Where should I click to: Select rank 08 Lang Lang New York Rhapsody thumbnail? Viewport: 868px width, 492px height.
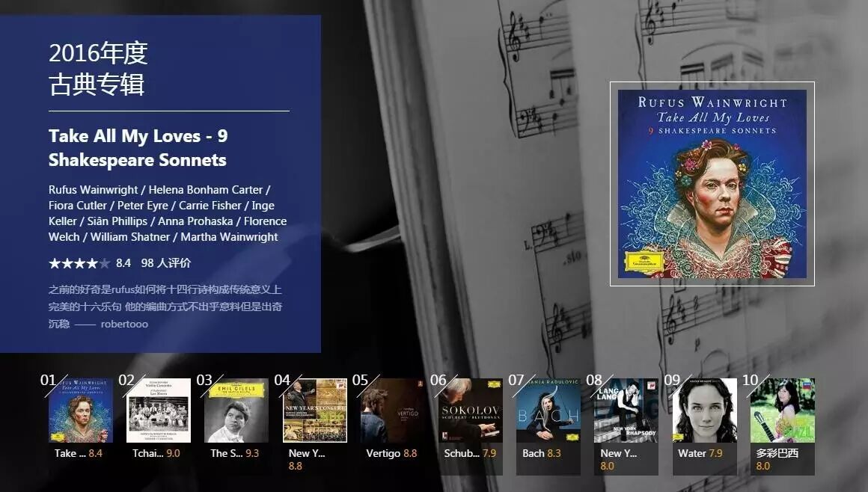[x=626, y=410]
